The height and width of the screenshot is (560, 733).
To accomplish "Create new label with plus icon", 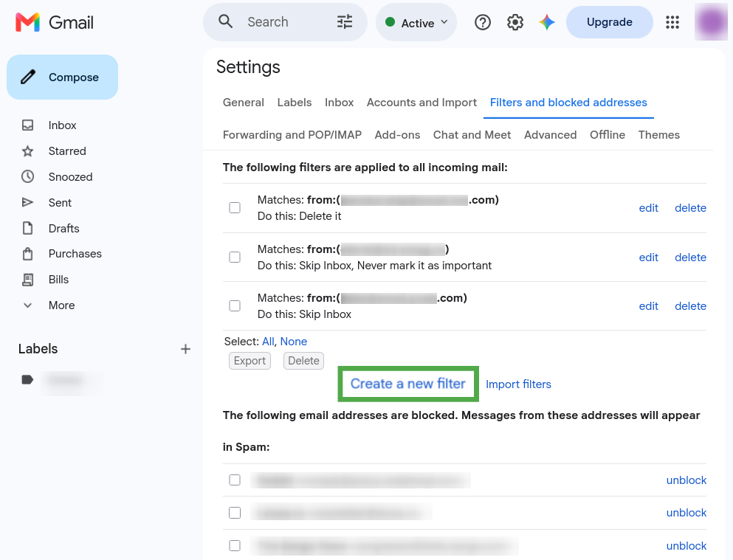I will (x=185, y=349).
